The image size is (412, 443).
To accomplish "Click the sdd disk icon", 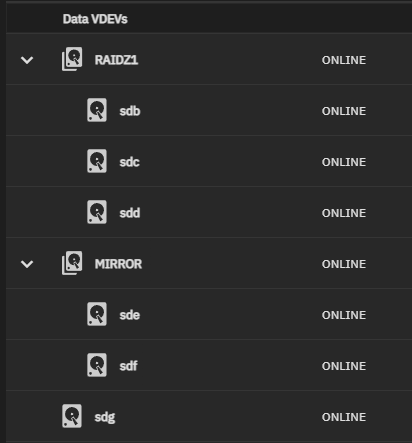I will click(x=97, y=212).
